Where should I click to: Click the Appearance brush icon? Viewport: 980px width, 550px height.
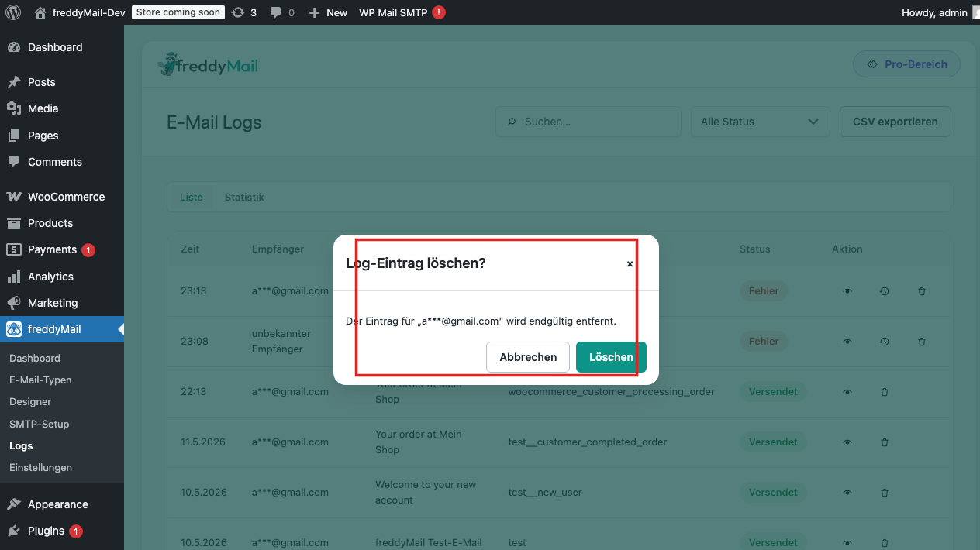[14, 504]
